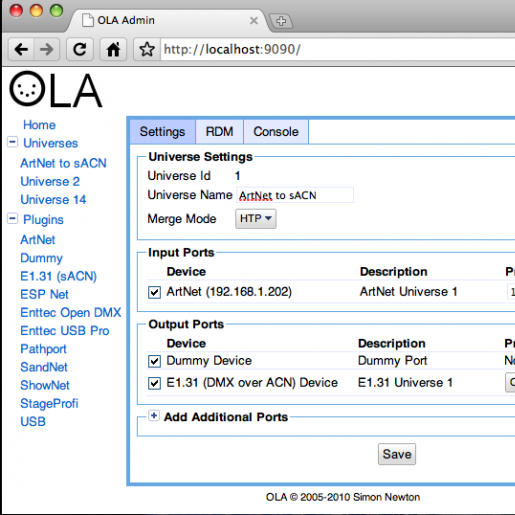Click the OLA logo
The width and height of the screenshot is (515, 515).
coord(55,89)
